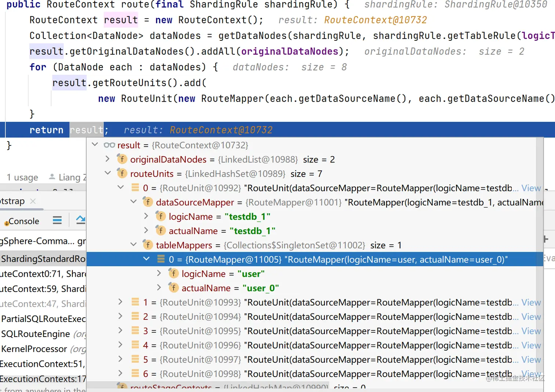This screenshot has width=555, height=392.
Task: Collapse the tableMappers node
Action: coord(134,245)
